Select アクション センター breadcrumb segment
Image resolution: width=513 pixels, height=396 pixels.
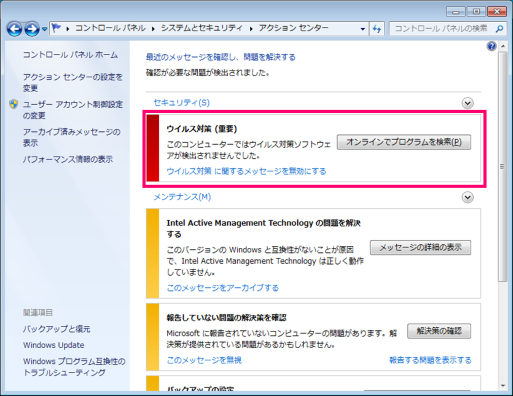tap(294, 28)
